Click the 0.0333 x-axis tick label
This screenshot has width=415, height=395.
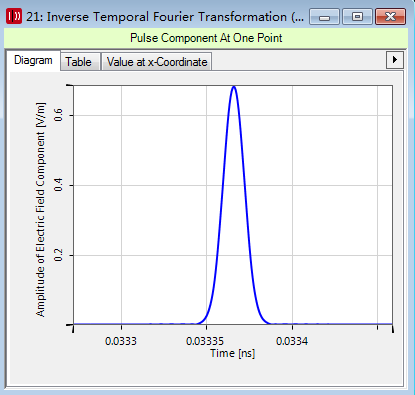pyautogui.click(x=121, y=341)
